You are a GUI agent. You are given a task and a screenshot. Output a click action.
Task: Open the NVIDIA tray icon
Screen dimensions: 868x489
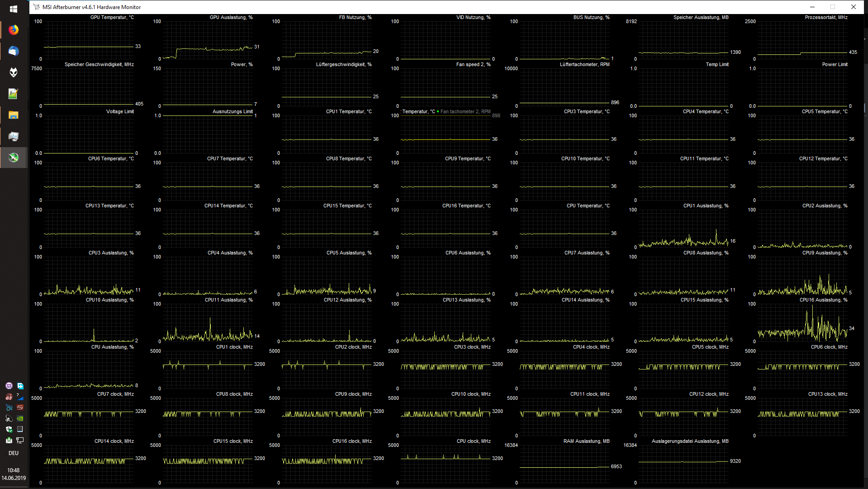[x=20, y=418]
